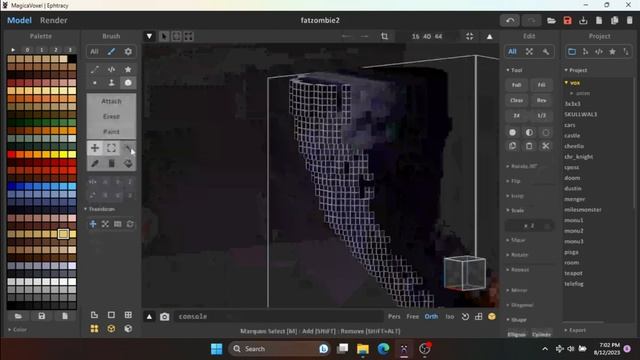This screenshot has width=640, height=360.
Task: Take a screenshot with camera icon
Action: 164,317
